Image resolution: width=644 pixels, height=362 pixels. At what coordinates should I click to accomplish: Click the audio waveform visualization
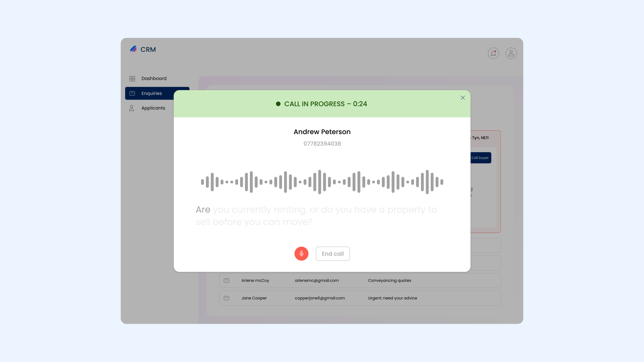click(322, 182)
